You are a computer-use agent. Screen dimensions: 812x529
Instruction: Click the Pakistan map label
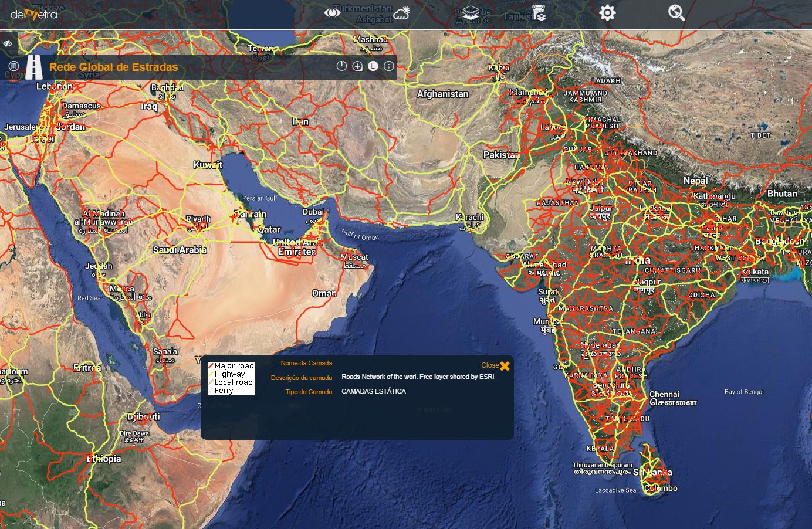coord(501,155)
